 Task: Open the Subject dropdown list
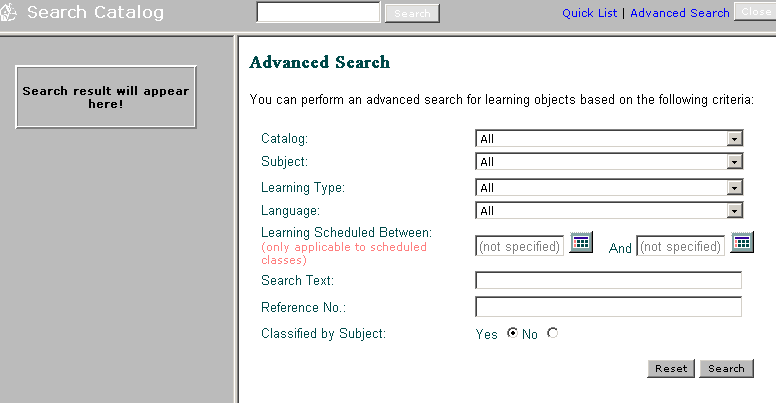[x=734, y=162]
